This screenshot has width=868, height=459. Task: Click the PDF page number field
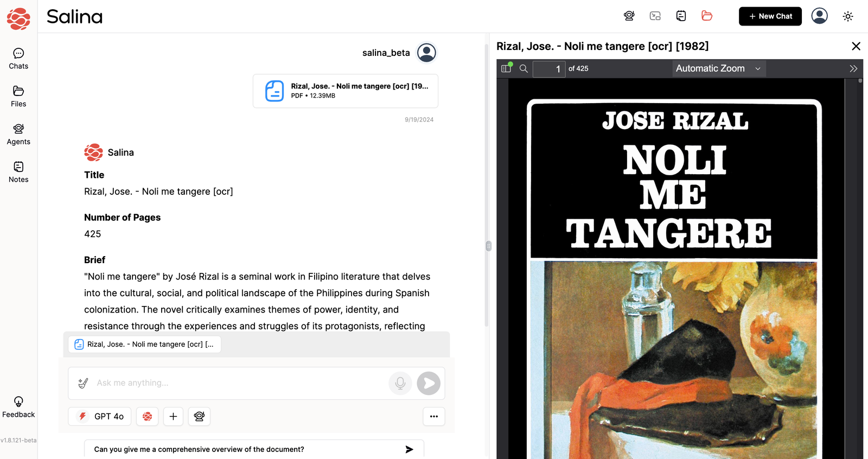549,69
